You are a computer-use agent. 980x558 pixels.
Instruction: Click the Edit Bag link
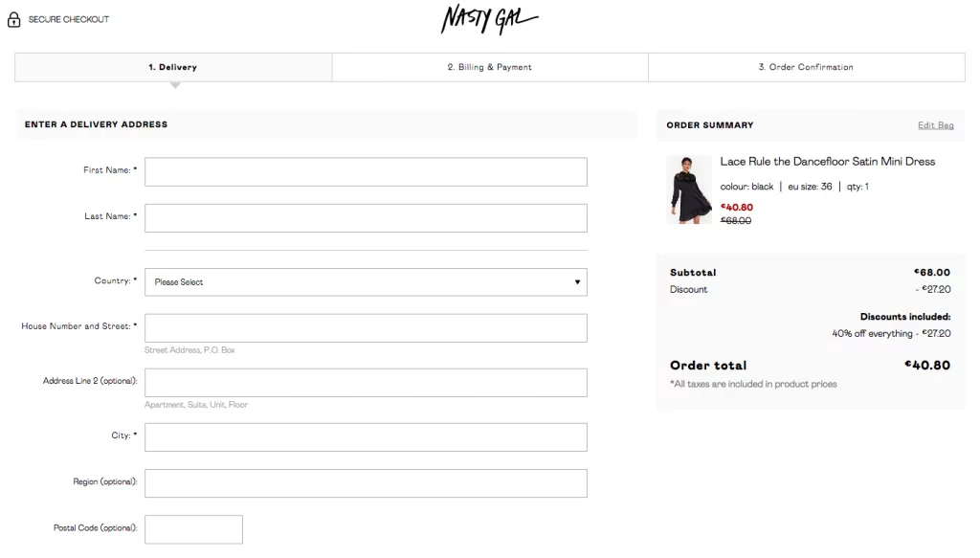click(935, 125)
